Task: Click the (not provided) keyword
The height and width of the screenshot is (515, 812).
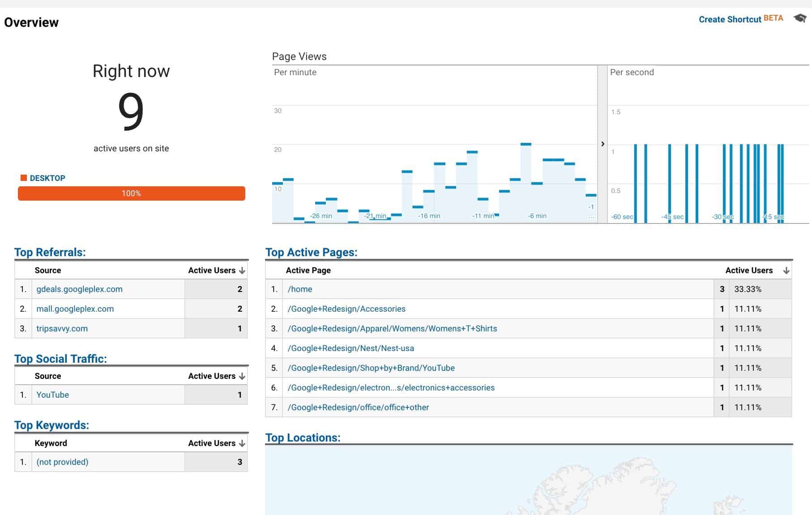Action: [62, 462]
